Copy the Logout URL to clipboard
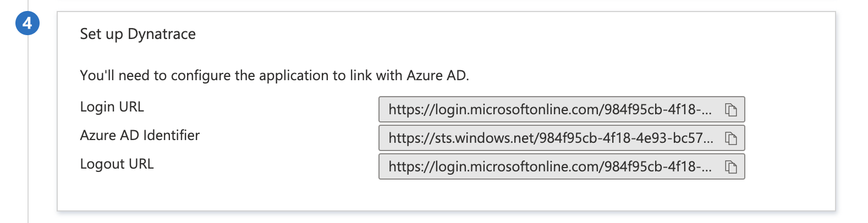 click(x=730, y=167)
